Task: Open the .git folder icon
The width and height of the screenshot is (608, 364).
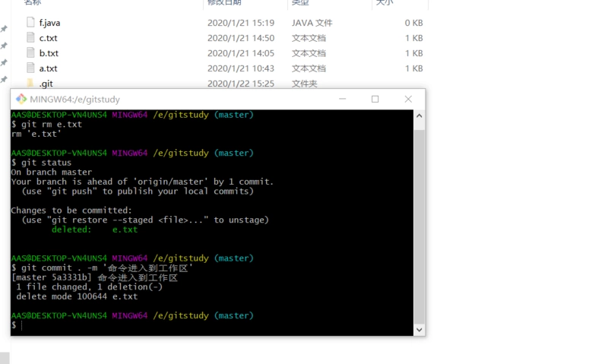Action: 30,83
